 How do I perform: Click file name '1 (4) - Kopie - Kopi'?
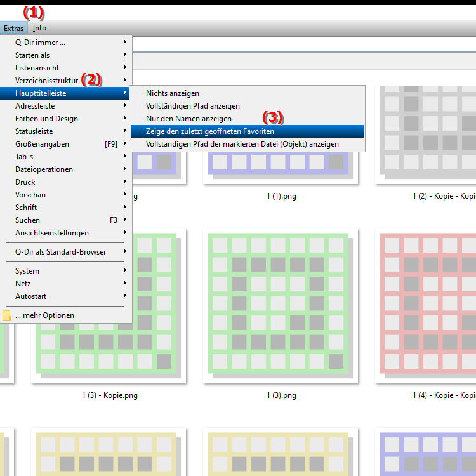coord(444,395)
